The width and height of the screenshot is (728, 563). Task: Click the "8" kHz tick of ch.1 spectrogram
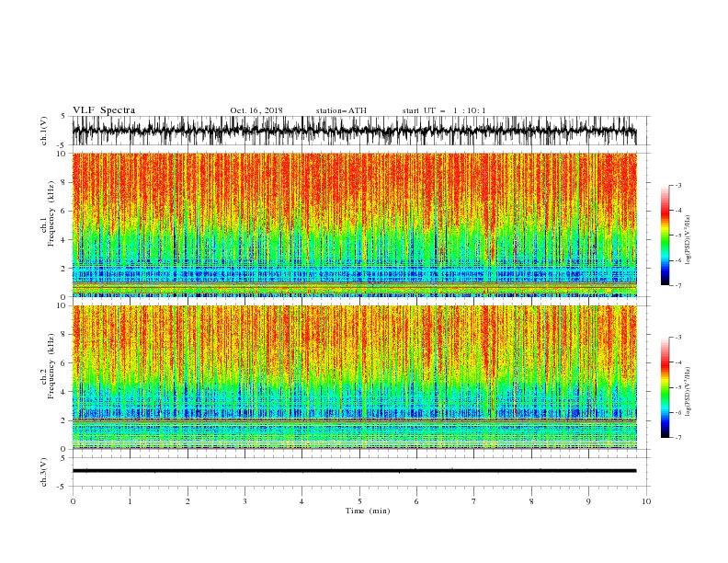pyautogui.click(x=63, y=182)
